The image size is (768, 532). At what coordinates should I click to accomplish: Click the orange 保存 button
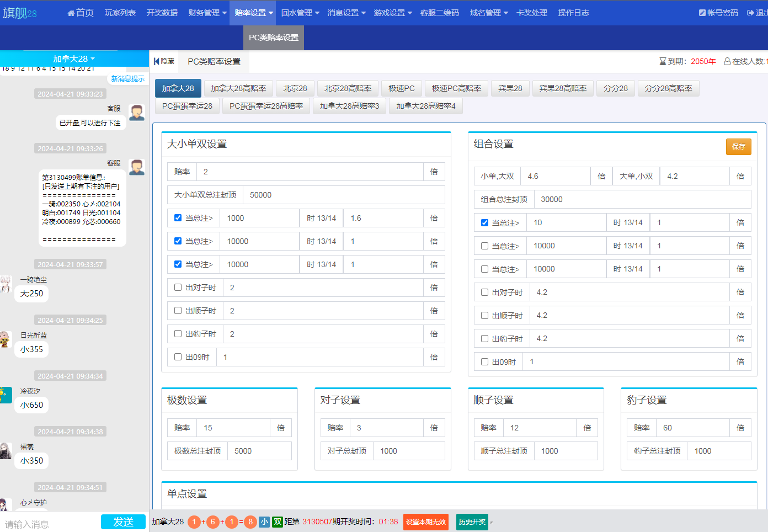[738, 146]
